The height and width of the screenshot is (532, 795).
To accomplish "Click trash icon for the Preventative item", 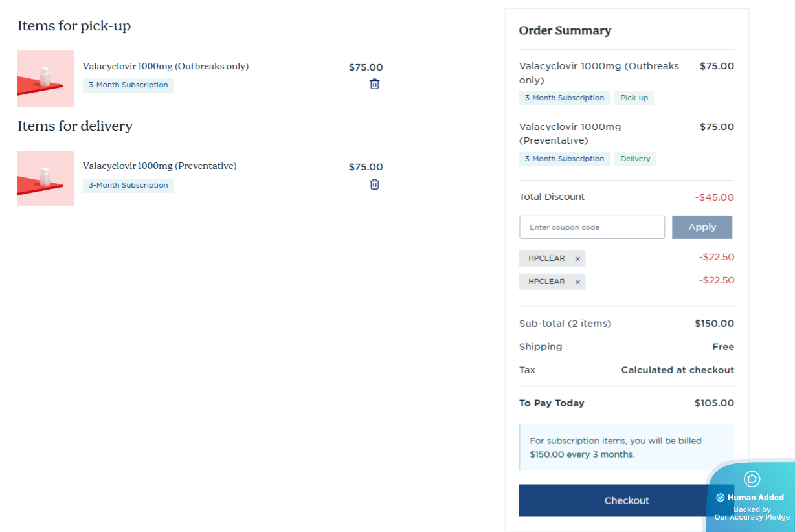I will tap(374, 184).
